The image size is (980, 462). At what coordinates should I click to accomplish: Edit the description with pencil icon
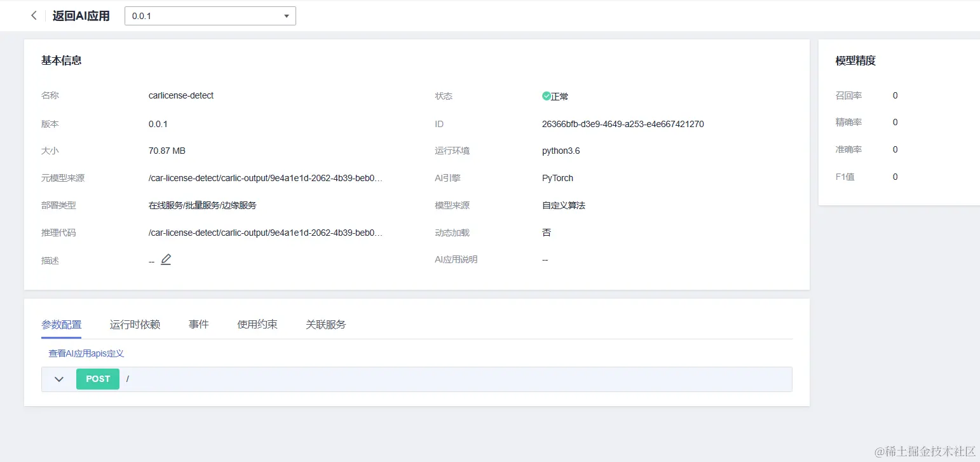[166, 259]
